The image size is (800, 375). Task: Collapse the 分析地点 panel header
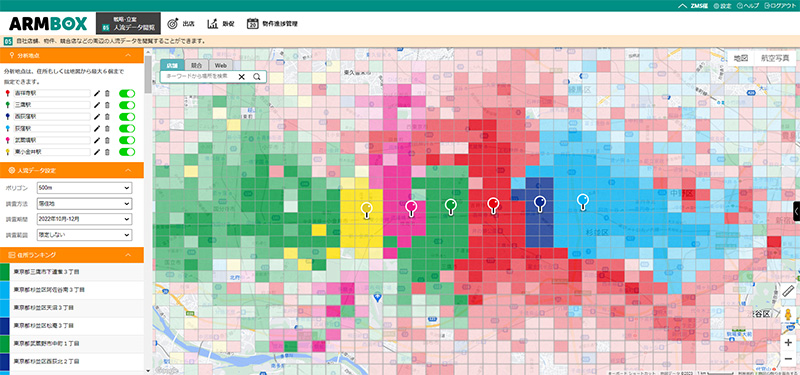pyautogui.click(x=72, y=55)
